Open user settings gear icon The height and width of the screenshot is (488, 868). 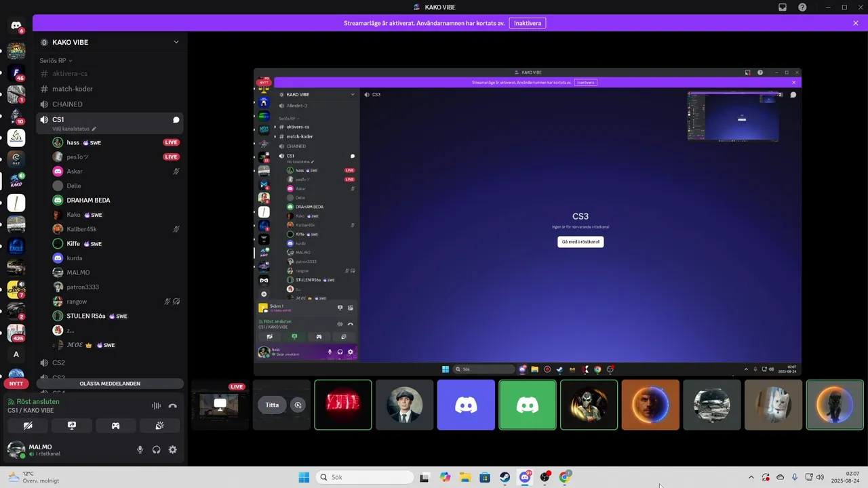173,449
